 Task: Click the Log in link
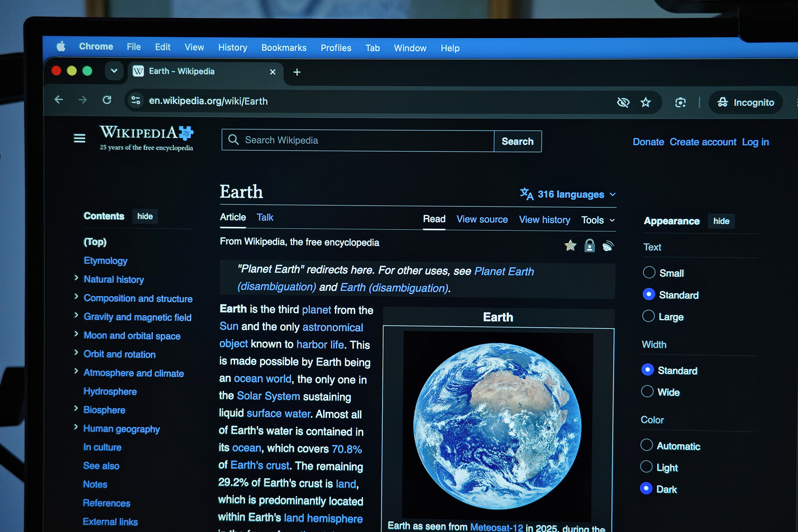(755, 142)
